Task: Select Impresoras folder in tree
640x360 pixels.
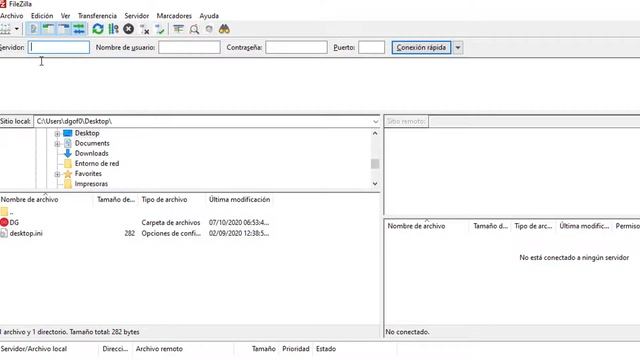Action: click(91, 184)
